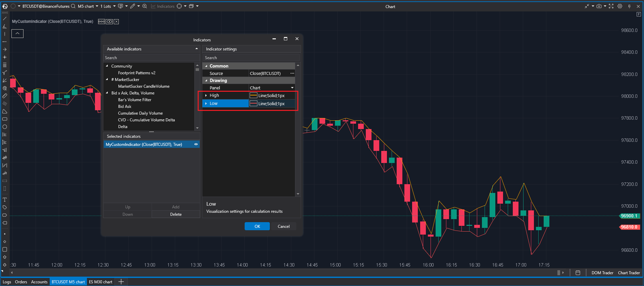Select the crosshair marker tool

5,57
